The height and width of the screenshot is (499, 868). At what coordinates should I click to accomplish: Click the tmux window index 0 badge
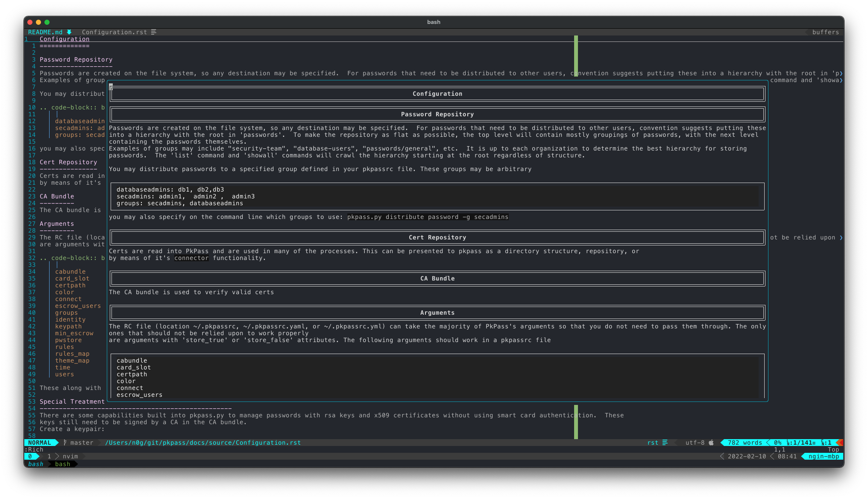click(x=30, y=456)
